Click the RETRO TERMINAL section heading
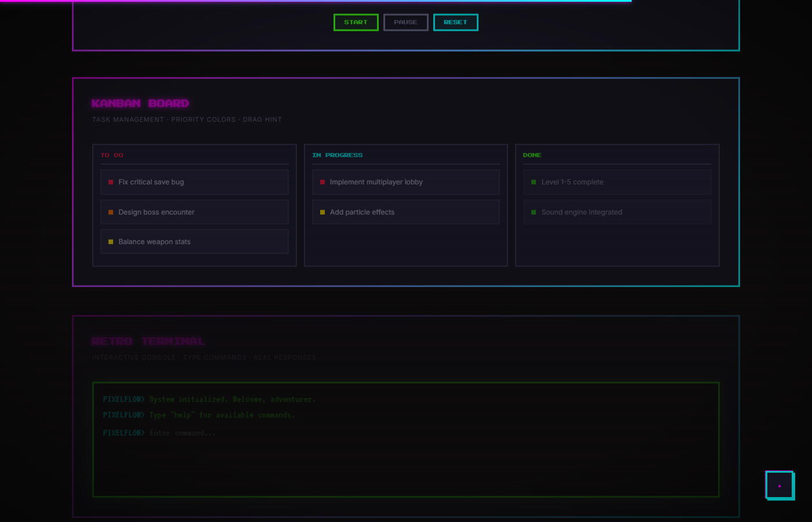 pos(148,342)
